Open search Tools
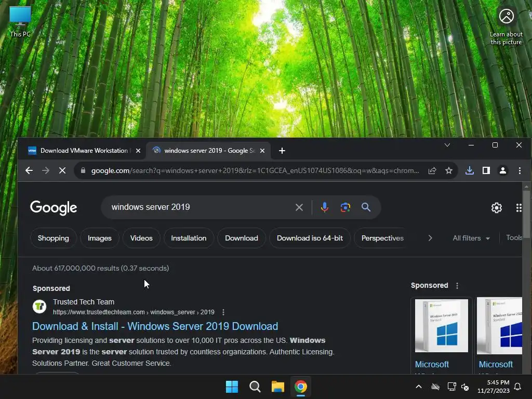The height and width of the screenshot is (399, 532). pyautogui.click(x=514, y=238)
